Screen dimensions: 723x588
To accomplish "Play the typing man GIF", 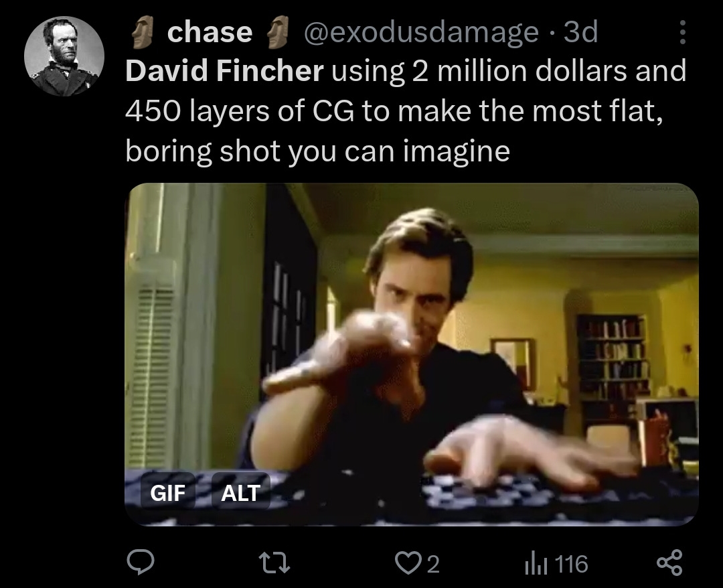I will tap(411, 354).
